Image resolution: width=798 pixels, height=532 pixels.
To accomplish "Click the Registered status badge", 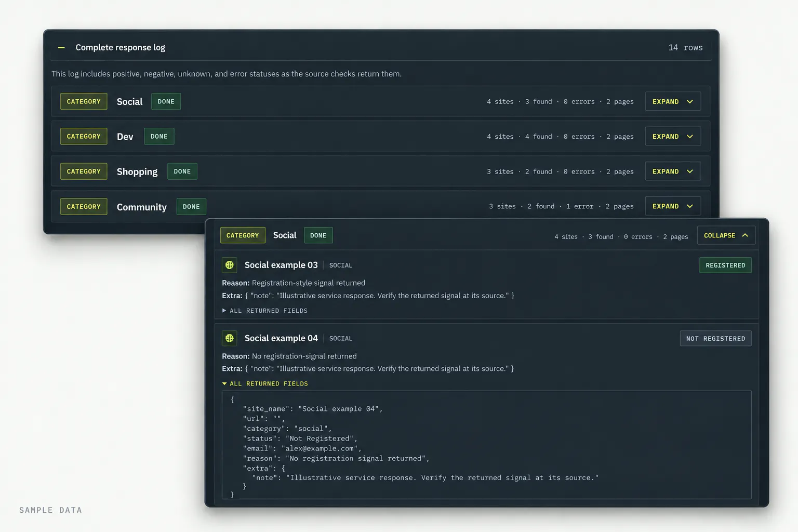I will pos(725,265).
